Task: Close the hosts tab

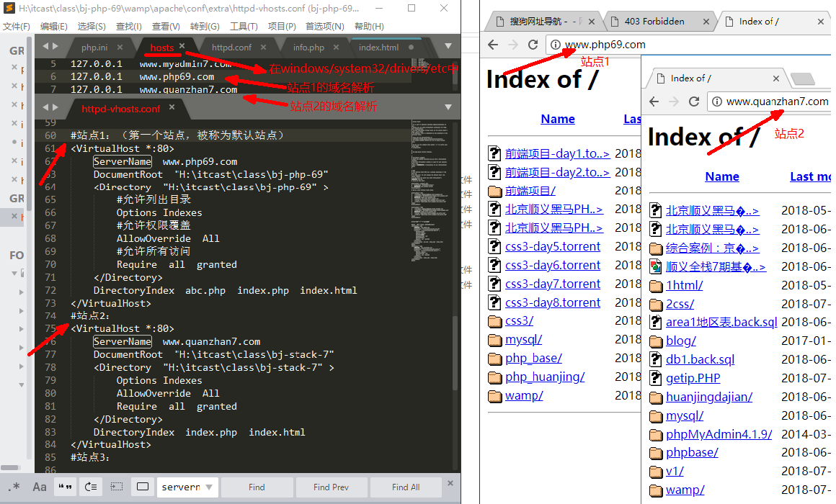Action: (x=182, y=46)
